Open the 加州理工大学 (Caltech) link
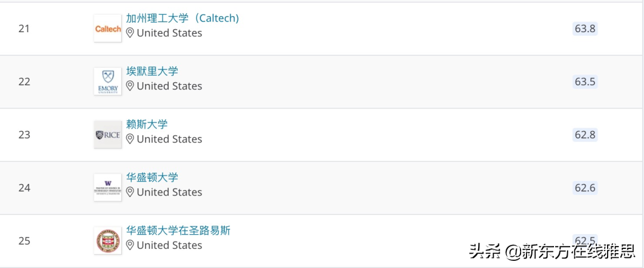644x268 pixels. [182, 18]
